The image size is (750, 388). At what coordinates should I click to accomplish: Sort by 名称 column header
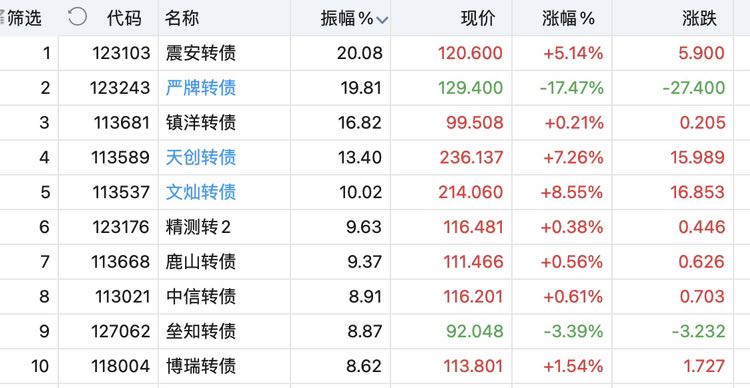[182, 19]
